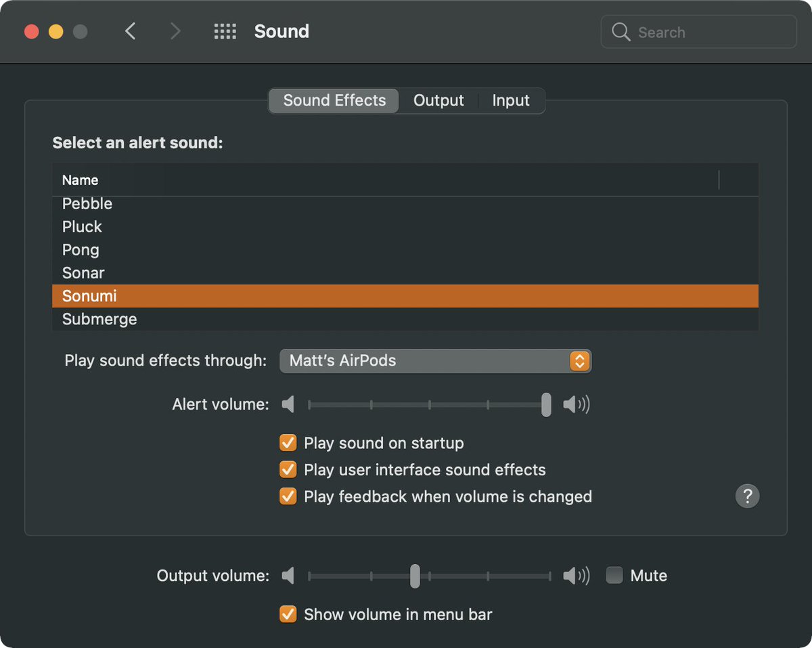Toggle Show volume in menu bar
Screen dimensions: 812x648
(288, 615)
